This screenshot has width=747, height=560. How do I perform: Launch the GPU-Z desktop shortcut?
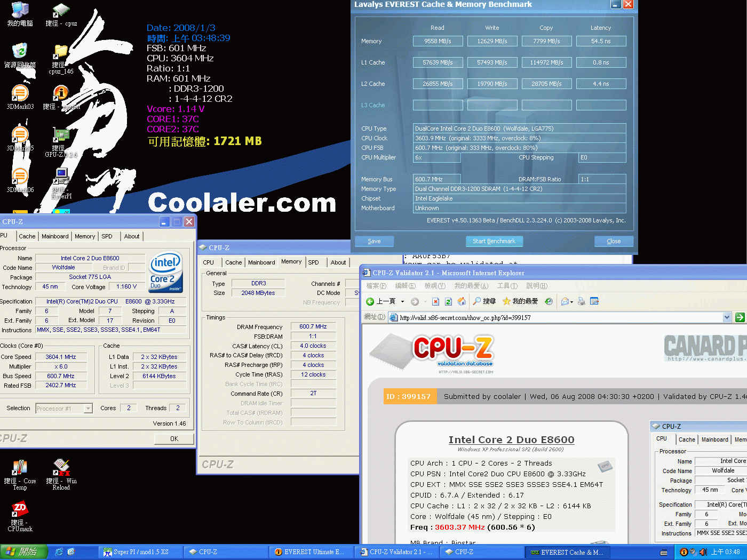point(61,142)
